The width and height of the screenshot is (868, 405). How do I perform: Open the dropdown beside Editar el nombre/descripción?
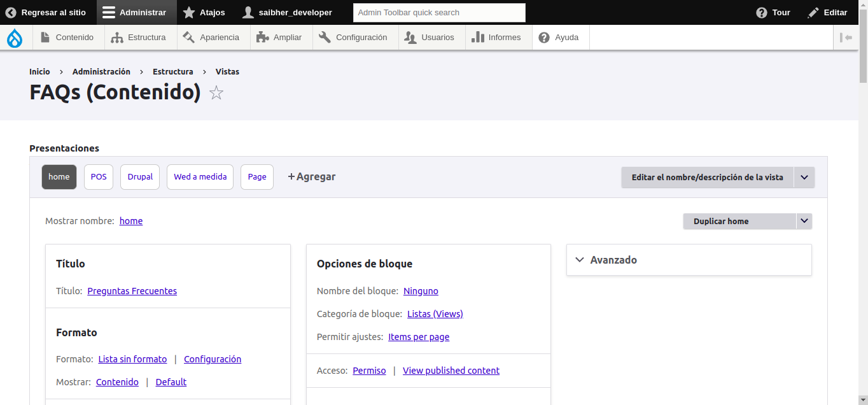coord(804,177)
